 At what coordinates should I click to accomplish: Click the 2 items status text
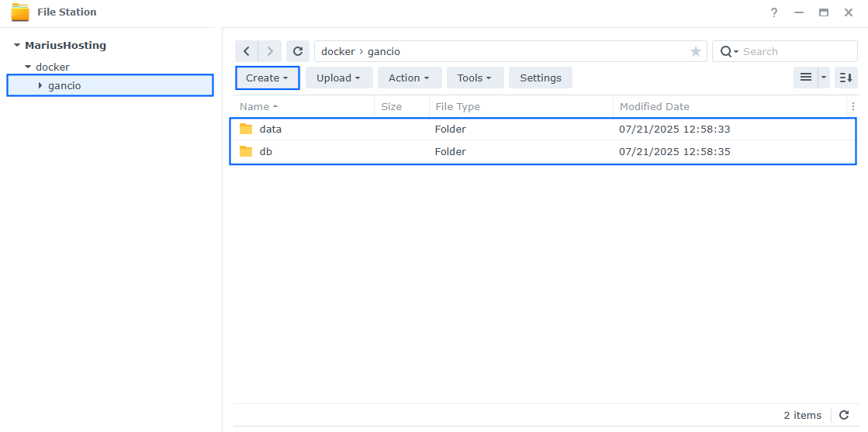click(803, 415)
